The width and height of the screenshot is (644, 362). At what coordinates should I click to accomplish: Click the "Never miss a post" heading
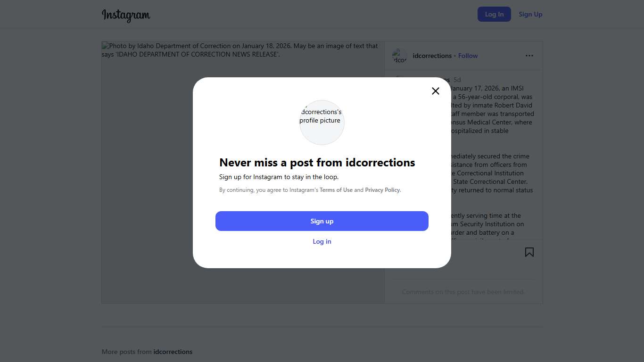(x=317, y=163)
